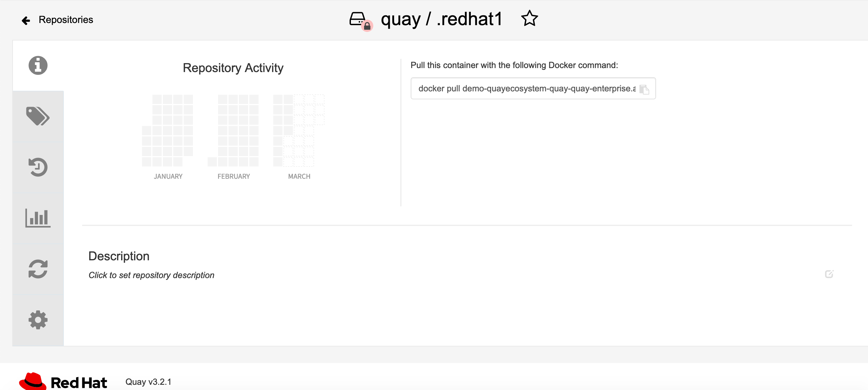Viewport: 868px width, 390px height.
Task: Open the repository Information tab
Action: [x=38, y=65]
